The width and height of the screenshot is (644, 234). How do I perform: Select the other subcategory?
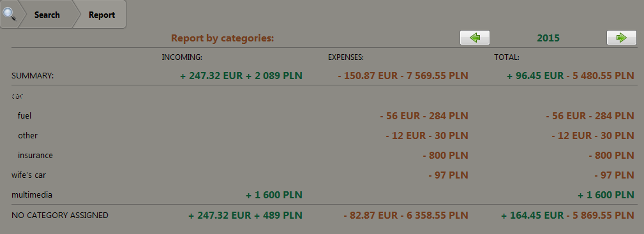(x=27, y=135)
